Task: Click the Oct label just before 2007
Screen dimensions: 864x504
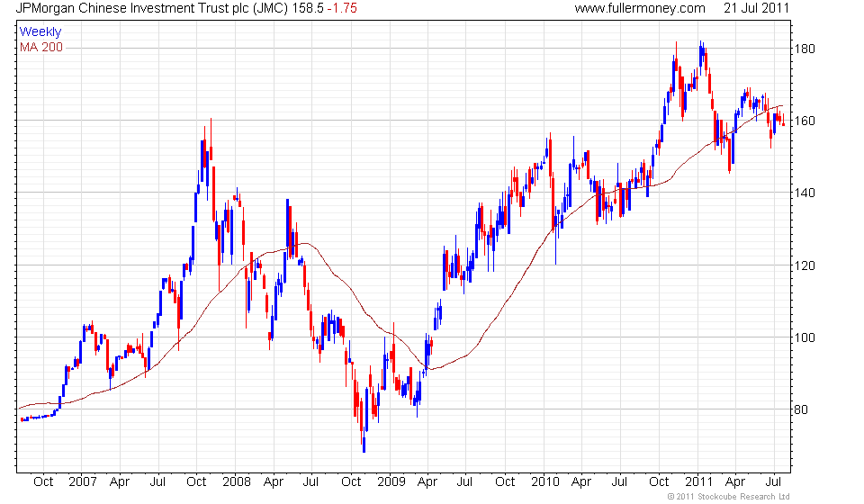Action: (x=43, y=481)
